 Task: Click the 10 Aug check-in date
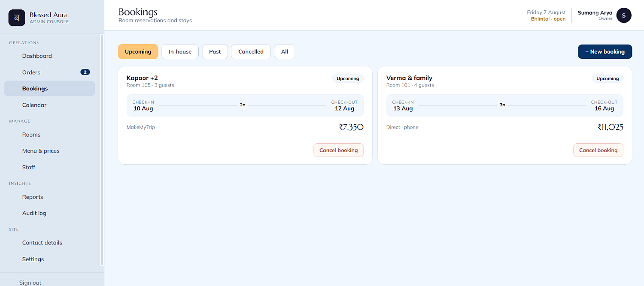tap(143, 108)
